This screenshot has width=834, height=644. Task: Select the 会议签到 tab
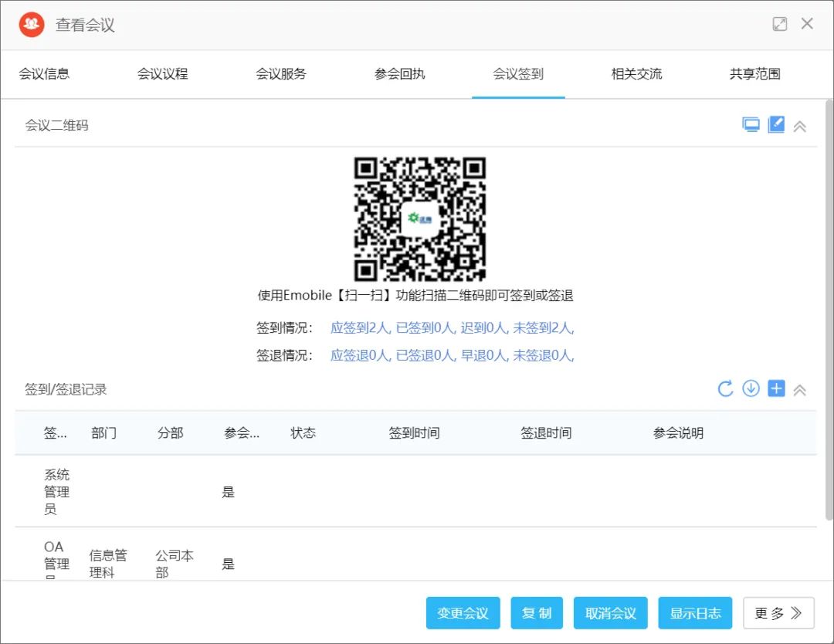519,74
